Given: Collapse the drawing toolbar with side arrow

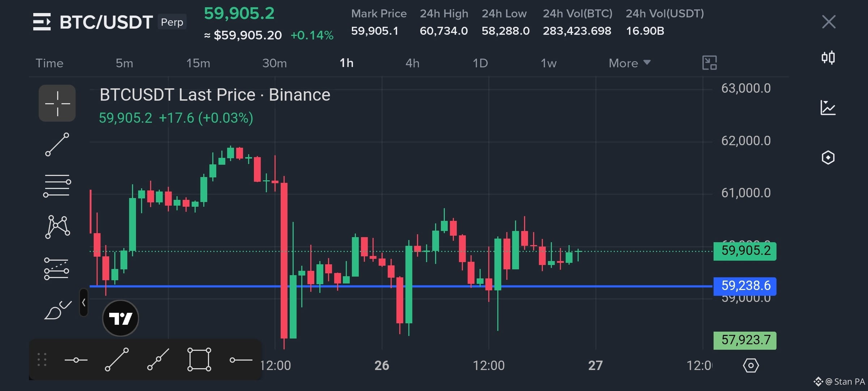Looking at the screenshot, I should [84, 302].
